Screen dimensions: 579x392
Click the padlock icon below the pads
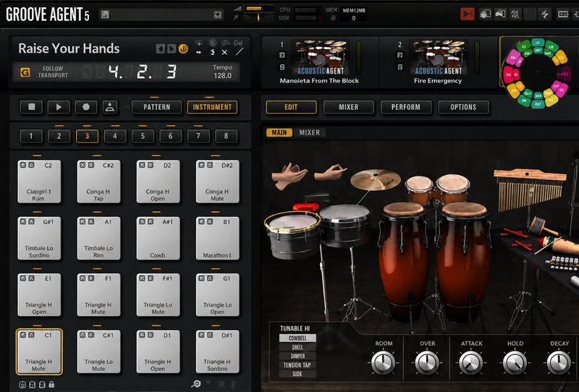coord(51,385)
